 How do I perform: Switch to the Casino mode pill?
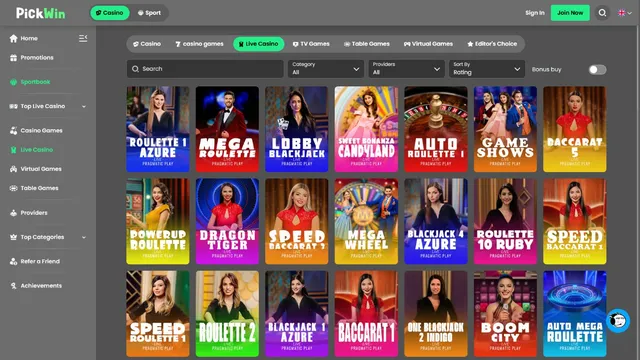109,13
